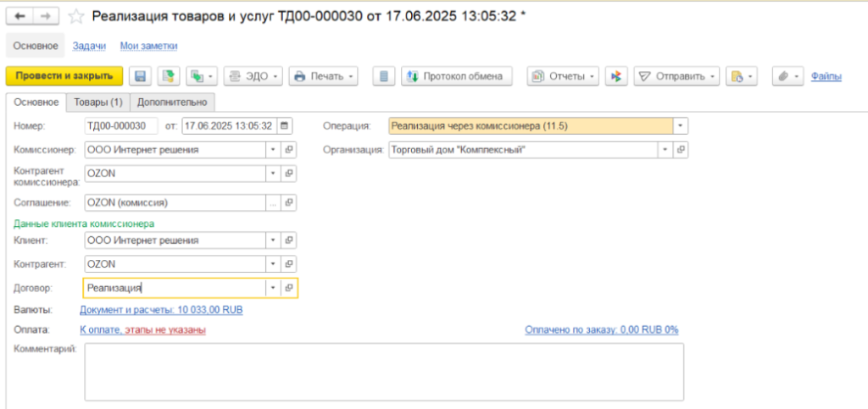Click the Провести и закрыть button

click(x=64, y=76)
